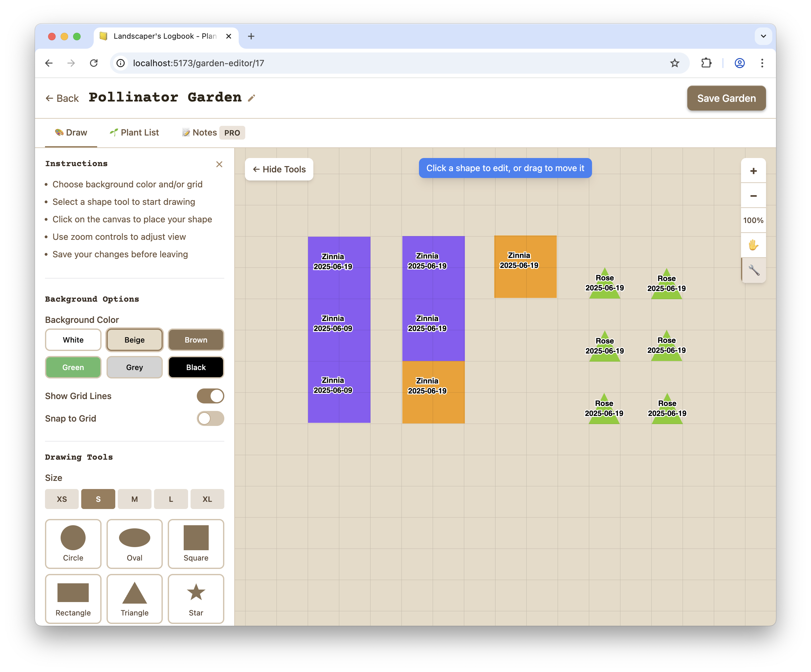Switch to the Plant List tab
Screen dimensions: 811x672
click(134, 132)
